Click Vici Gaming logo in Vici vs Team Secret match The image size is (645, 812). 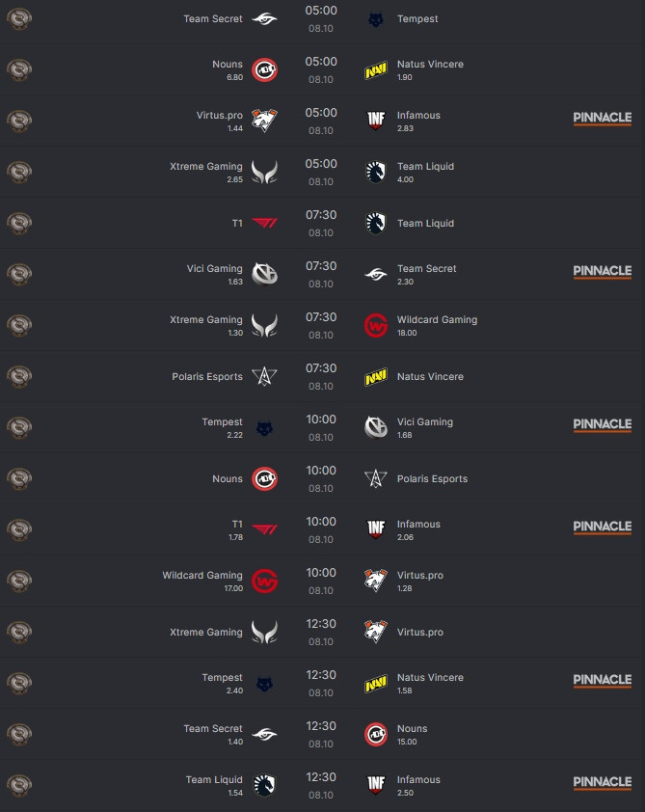pyautogui.click(x=264, y=275)
